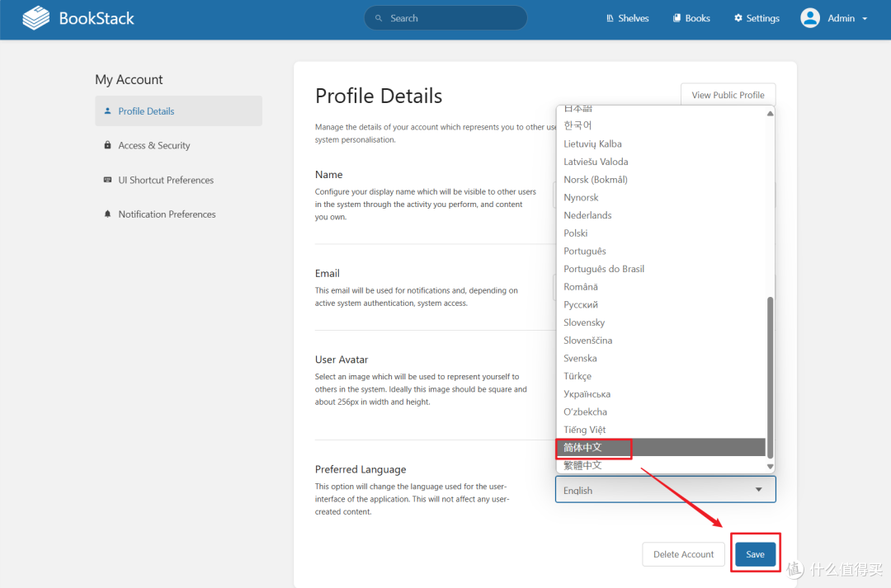Click the Notification bell icon
Image resolution: width=891 pixels, height=588 pixels.
[107, 214]
